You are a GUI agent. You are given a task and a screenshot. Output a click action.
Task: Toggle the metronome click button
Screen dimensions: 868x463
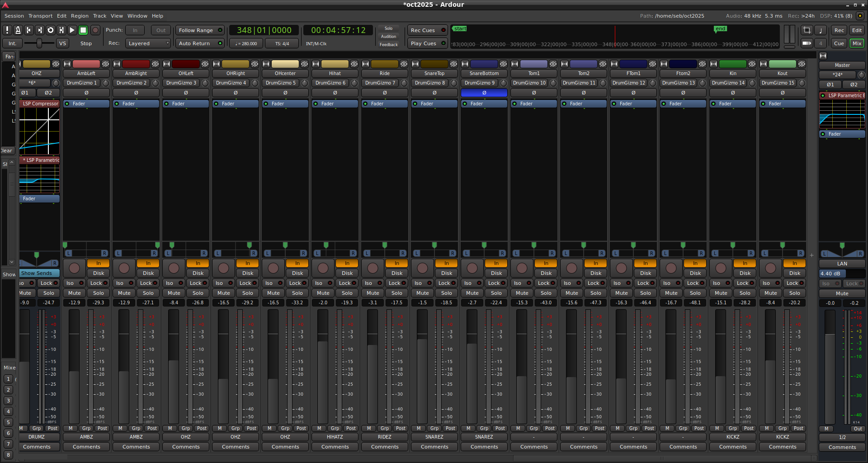pyautogui.click(x=18, y=30)
